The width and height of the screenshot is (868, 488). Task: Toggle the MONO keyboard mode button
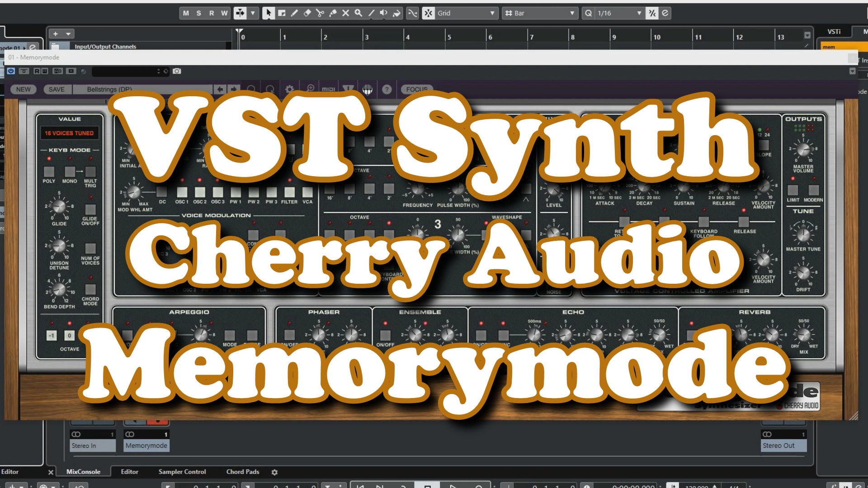70,172
